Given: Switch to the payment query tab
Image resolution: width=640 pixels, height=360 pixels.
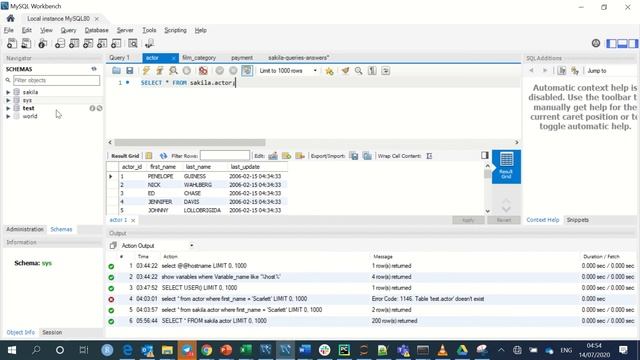Looking at the screenshot, I should tap(242, 58).
